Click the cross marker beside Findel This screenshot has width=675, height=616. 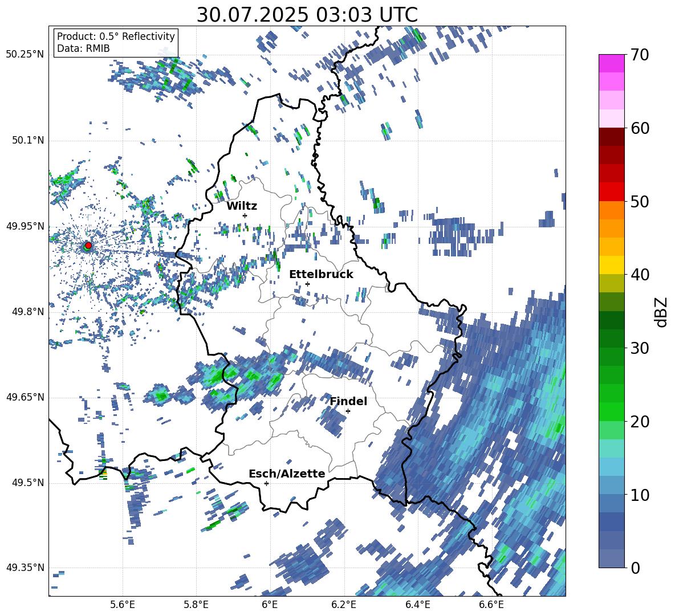pyautogui.click(x=348, y=411)
